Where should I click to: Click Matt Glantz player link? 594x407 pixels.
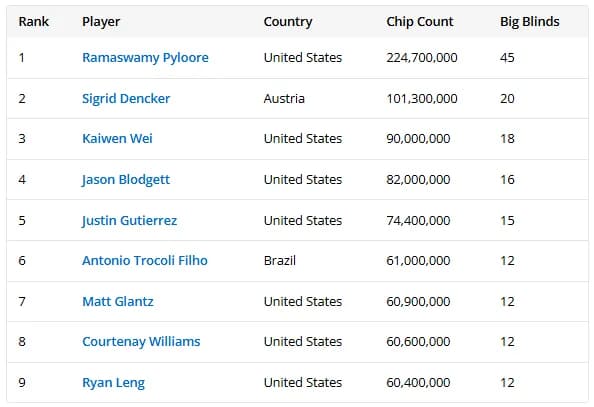(x=118, y=301)
